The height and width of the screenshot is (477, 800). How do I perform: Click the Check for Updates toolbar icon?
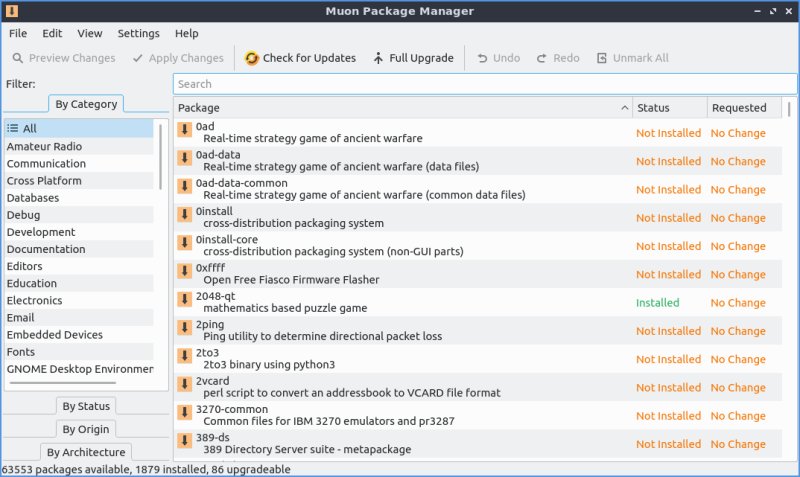pyautogui.click(x=251, y=58)
